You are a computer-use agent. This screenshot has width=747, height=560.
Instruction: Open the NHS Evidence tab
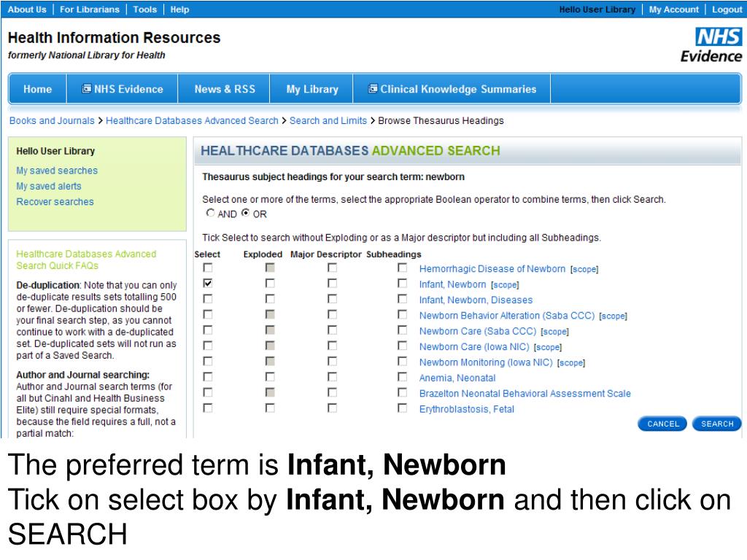[123, 89]
